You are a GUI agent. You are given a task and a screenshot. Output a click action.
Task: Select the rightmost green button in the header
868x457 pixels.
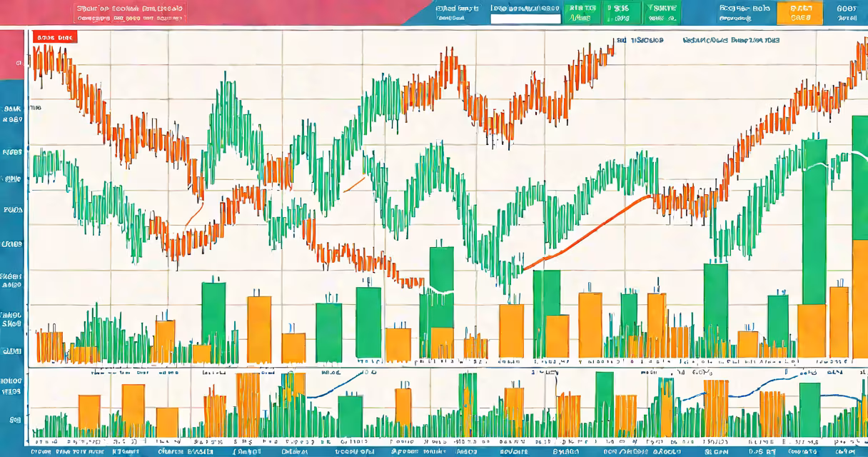tap(662, 13)
